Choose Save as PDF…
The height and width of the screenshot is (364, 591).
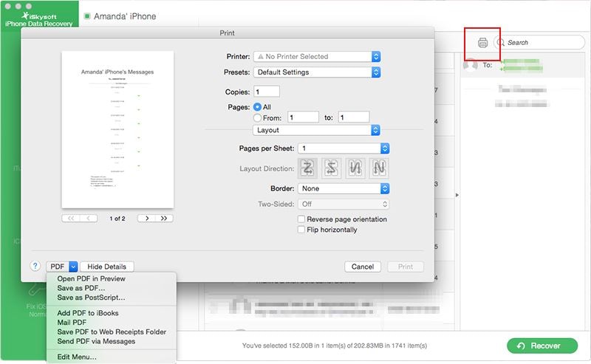pyautogui.click(x=81, y=288)
